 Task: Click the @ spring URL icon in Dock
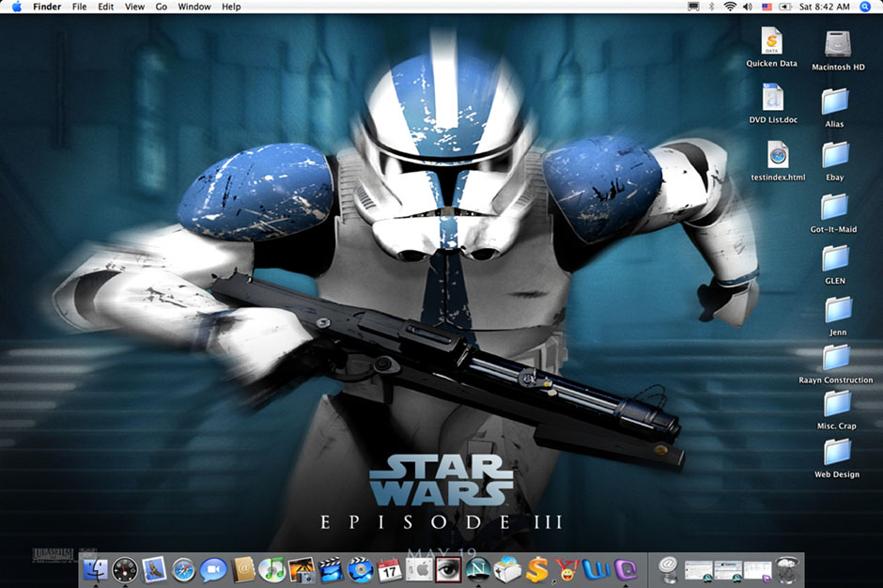tap(669, 570)
